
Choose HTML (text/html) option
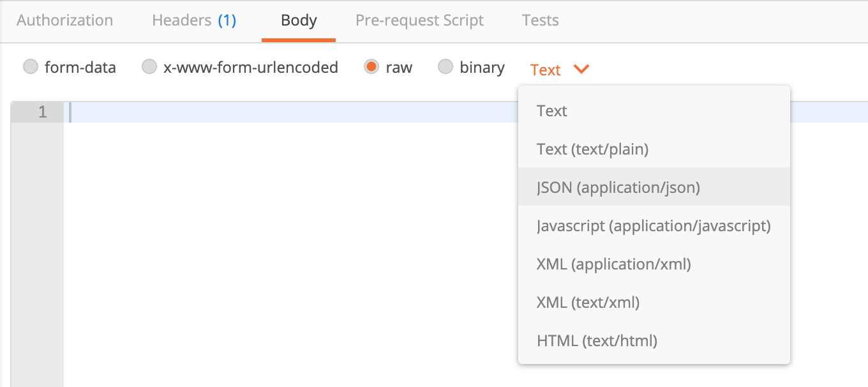pos(597,341)
